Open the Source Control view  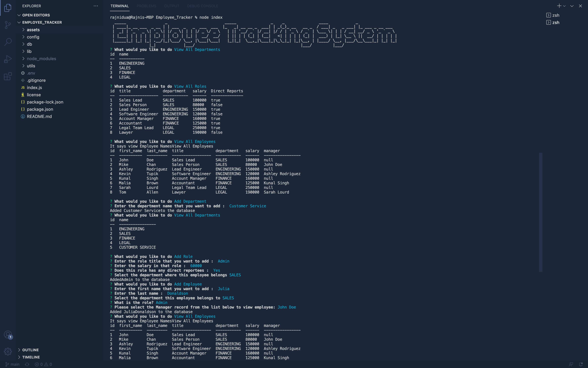8,25
